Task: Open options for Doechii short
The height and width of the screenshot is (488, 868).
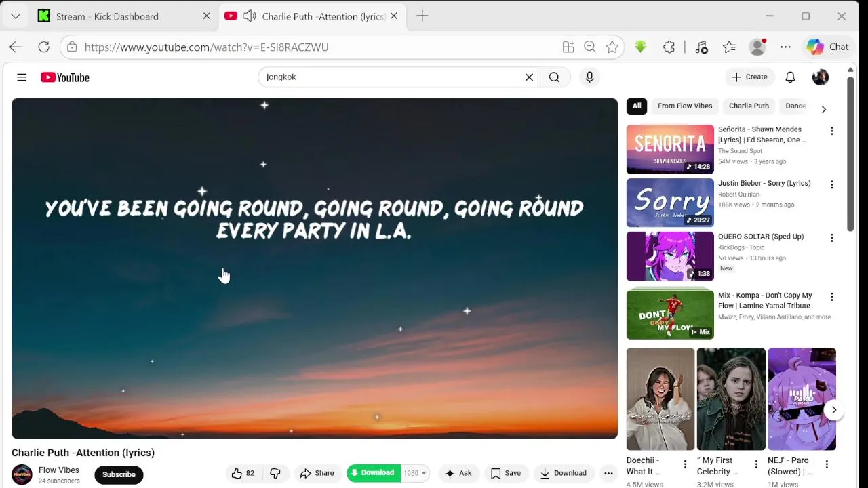Action: pos(685,464)
